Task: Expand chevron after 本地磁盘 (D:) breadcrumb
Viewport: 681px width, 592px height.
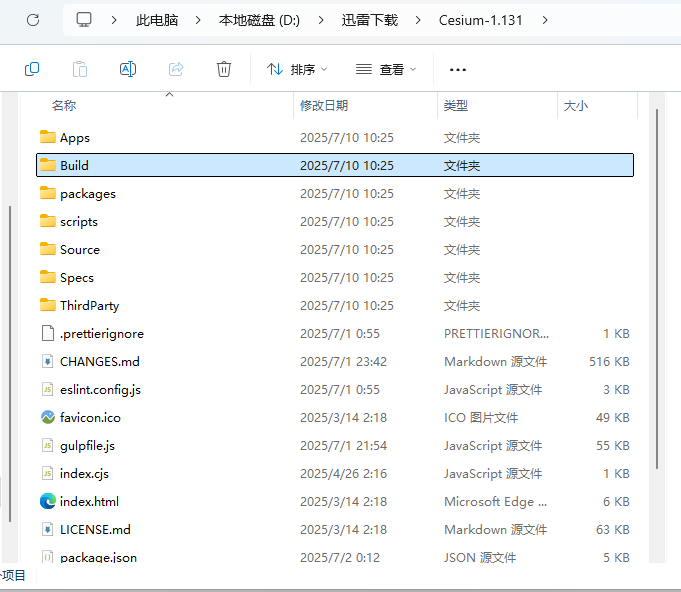Action: [x=321, y=20]
